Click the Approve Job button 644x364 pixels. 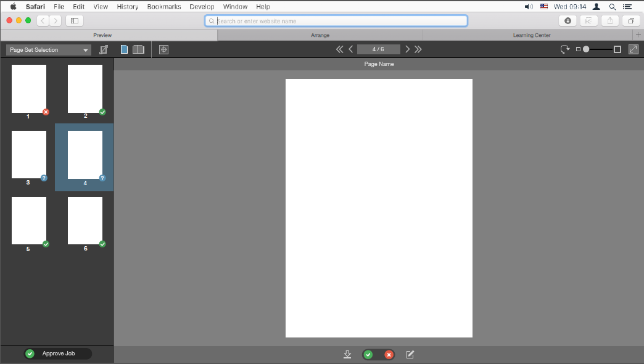57,354
